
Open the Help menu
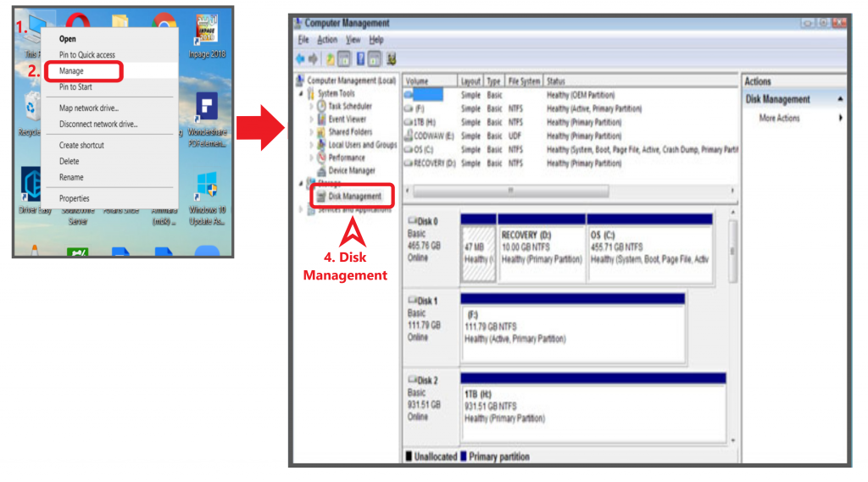(376, 40)
